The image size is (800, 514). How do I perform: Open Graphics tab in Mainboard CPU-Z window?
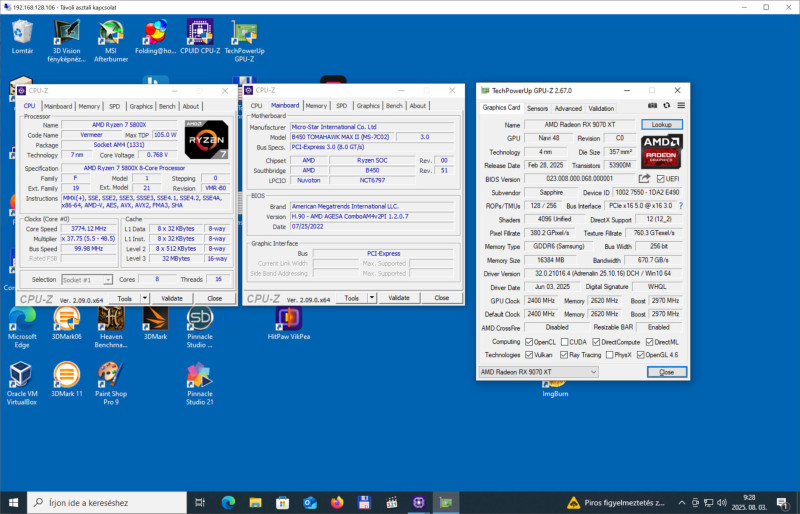(368, 106)
